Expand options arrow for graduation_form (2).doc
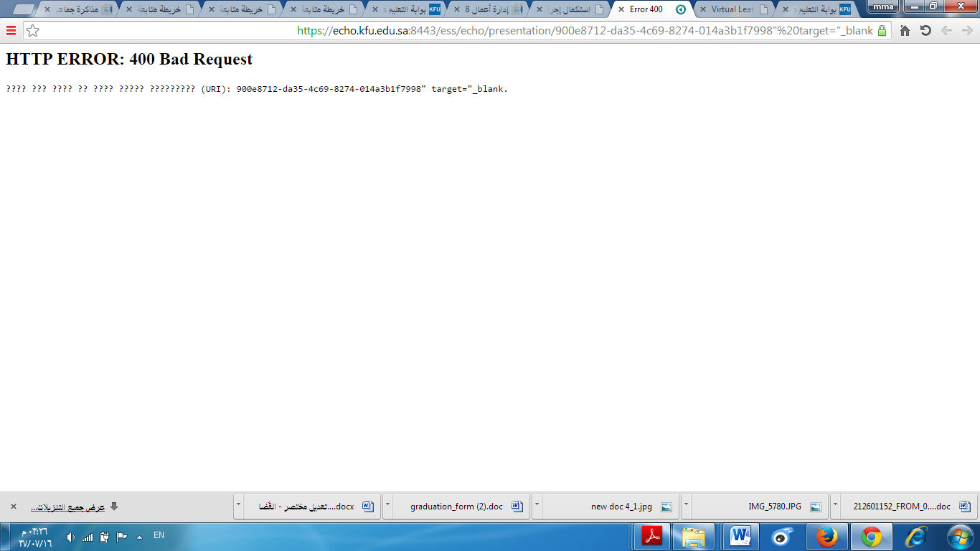 (388, 506)
